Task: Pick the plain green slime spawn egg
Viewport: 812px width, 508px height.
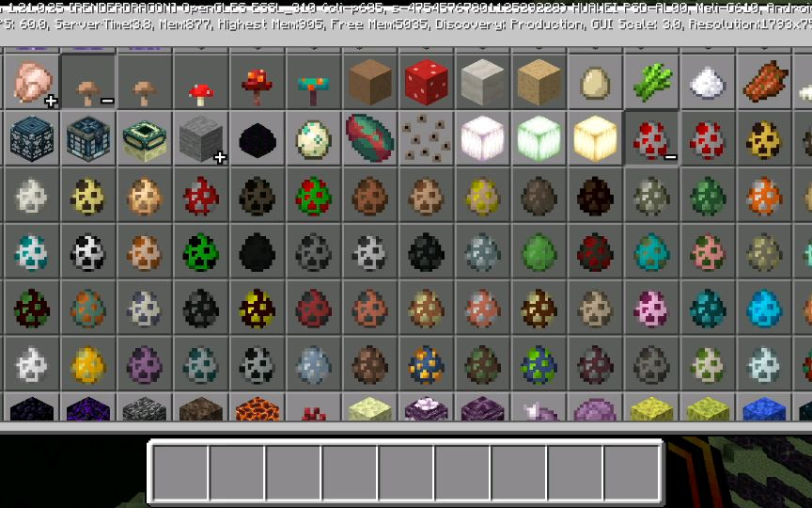Action: tap(539, 251)
